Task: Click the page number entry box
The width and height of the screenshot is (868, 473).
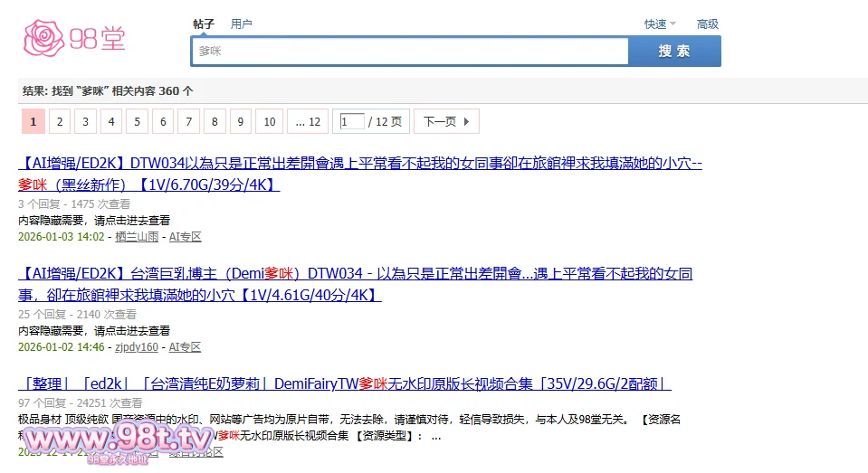Action: point(351,122)
